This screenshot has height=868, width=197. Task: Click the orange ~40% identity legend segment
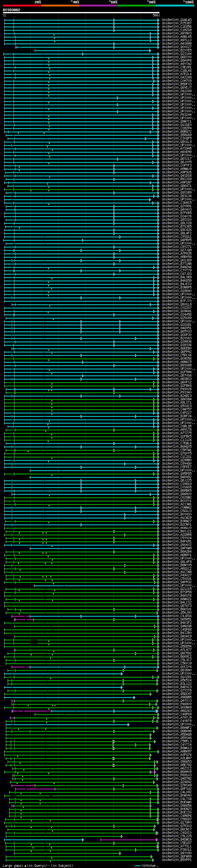point(60,6)
